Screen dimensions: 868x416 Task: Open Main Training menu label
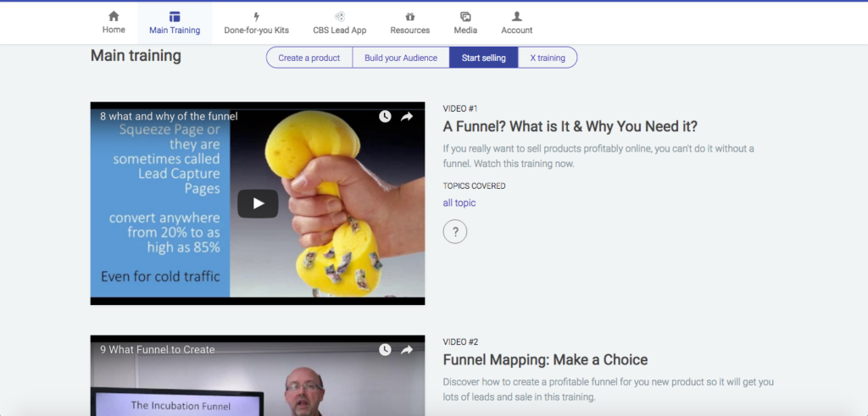click(x=175, y=31)
